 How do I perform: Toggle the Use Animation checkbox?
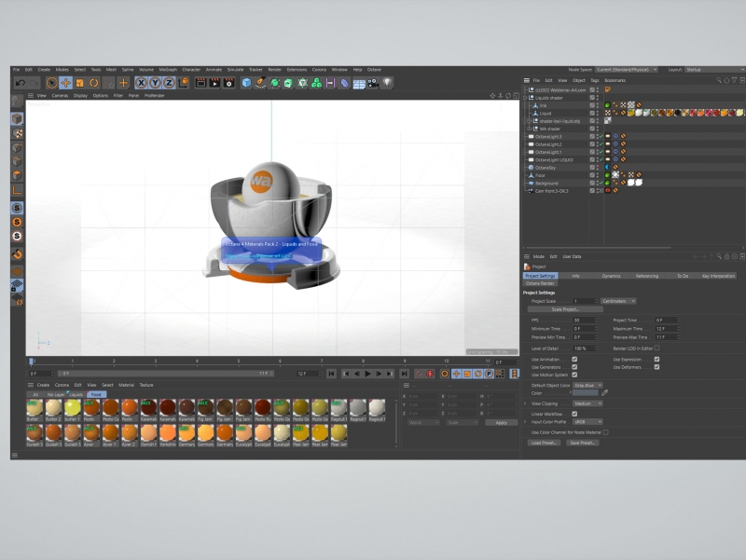coord(574,359)
